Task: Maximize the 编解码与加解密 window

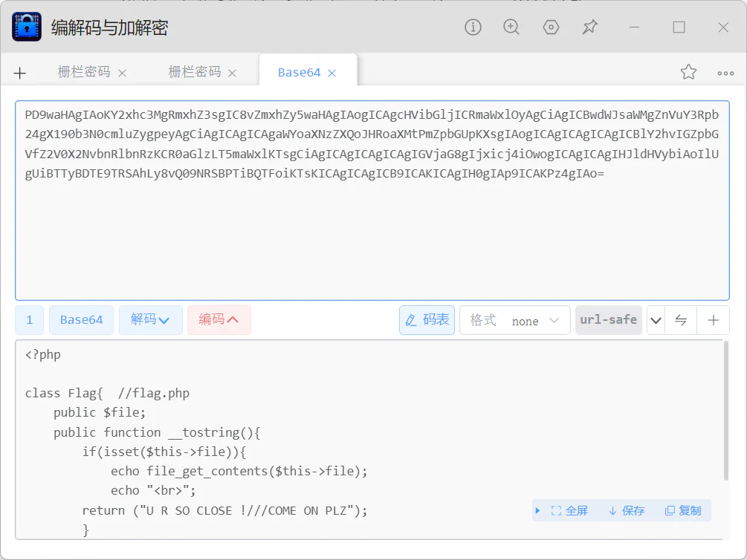Action: (x=679, y=27)
